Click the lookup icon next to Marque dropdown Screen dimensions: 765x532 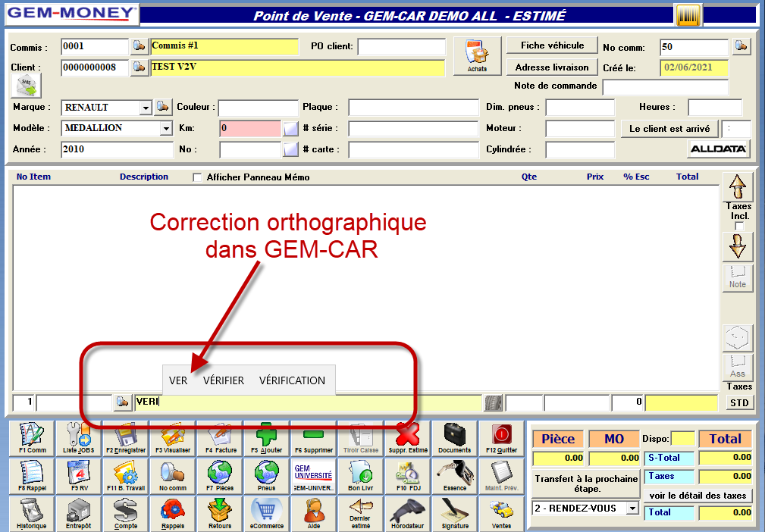[x=162, y=108]
